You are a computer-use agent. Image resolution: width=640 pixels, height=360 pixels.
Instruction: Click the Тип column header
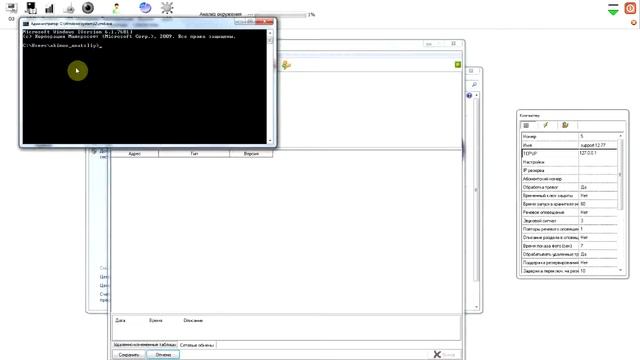[x=194, y=154]
